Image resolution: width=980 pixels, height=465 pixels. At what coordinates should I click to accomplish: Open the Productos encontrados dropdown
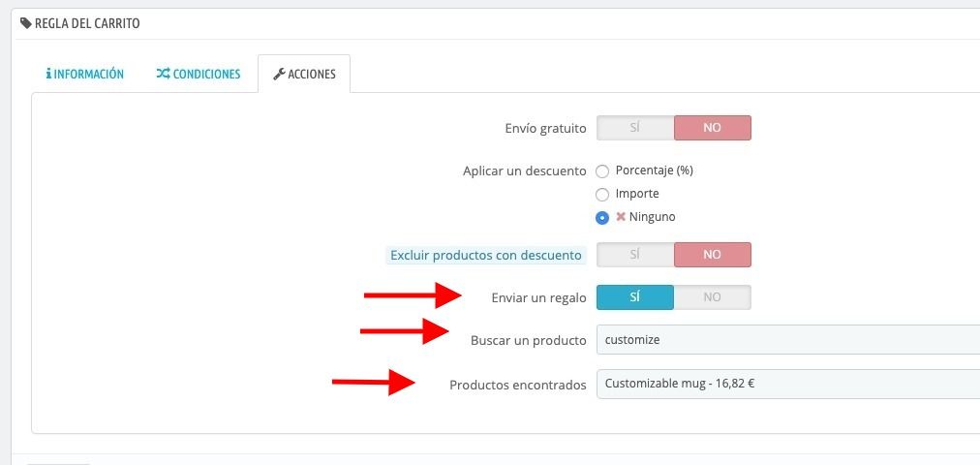[788, 384]
